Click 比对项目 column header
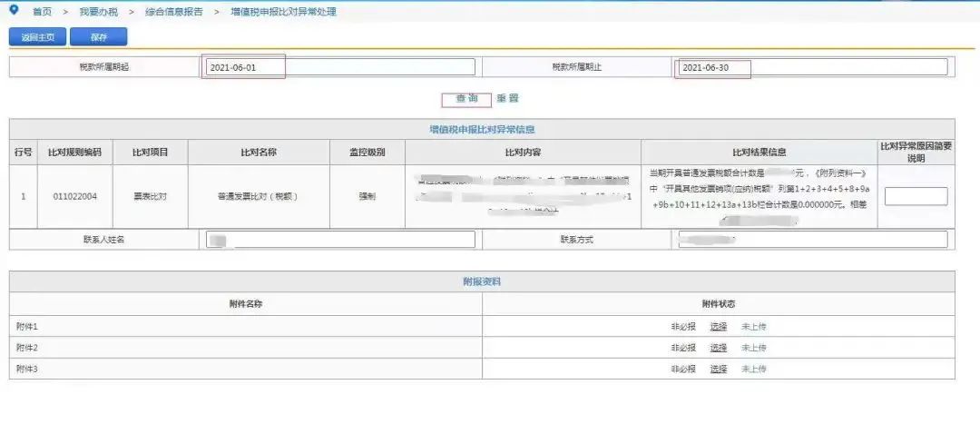Image resolution: width=980 pixels, height=424 pixels. pyautogui.click(x=150, y=152)
